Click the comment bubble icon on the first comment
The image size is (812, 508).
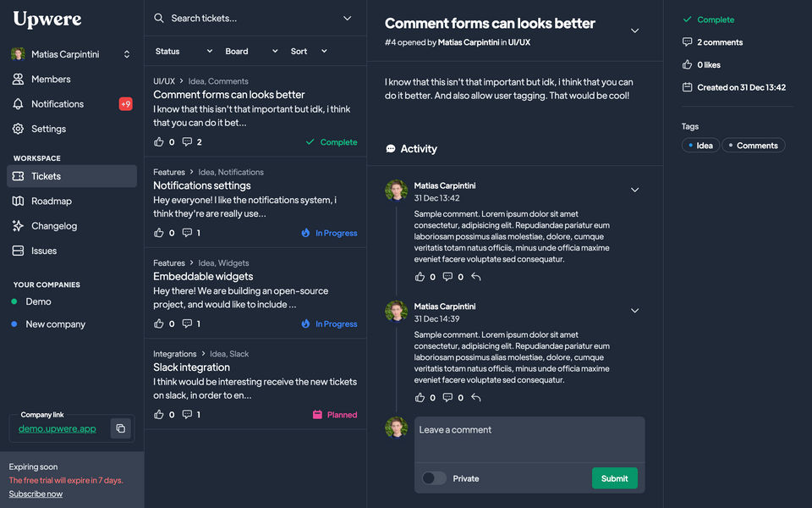click(x=448, y=277)
